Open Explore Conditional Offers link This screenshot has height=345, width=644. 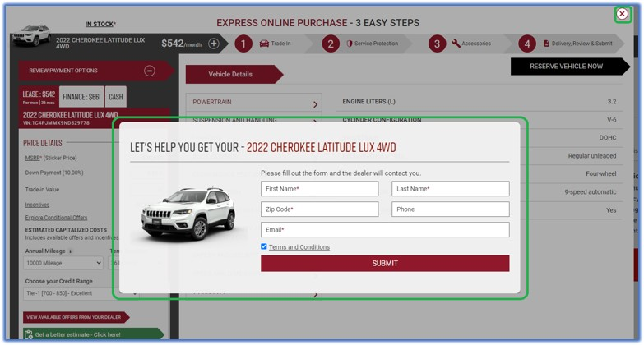tap(56, 218)
